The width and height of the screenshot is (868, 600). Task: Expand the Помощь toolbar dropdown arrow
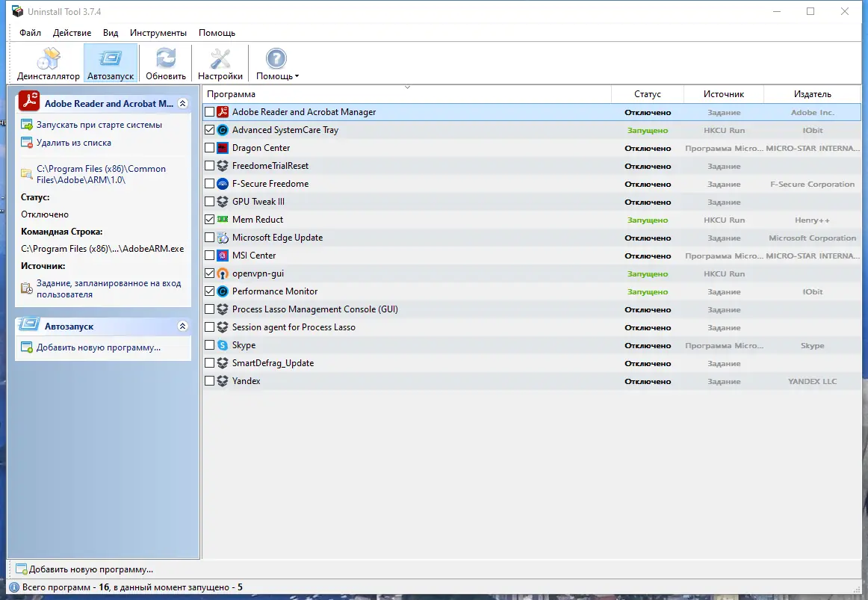(297, 76)
